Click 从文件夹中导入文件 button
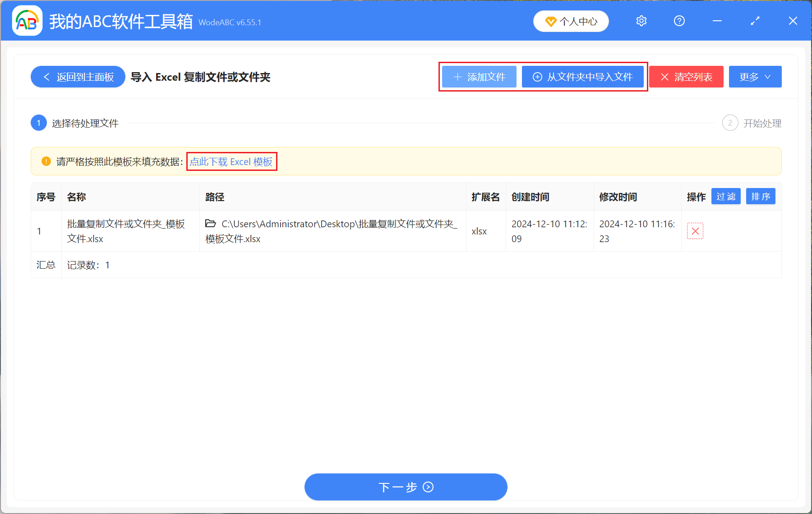The width and height of the screenshot is (812, 514). point(583,77)
